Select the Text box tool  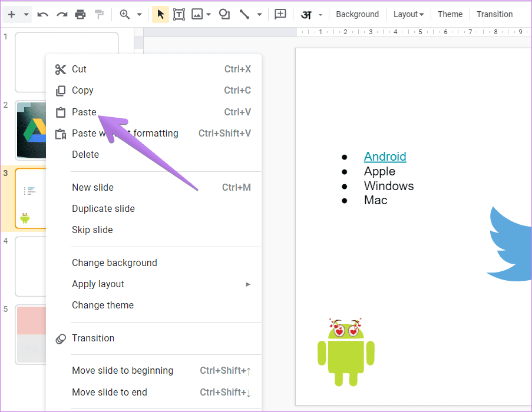pyautogui.click(x=179, y=15)
